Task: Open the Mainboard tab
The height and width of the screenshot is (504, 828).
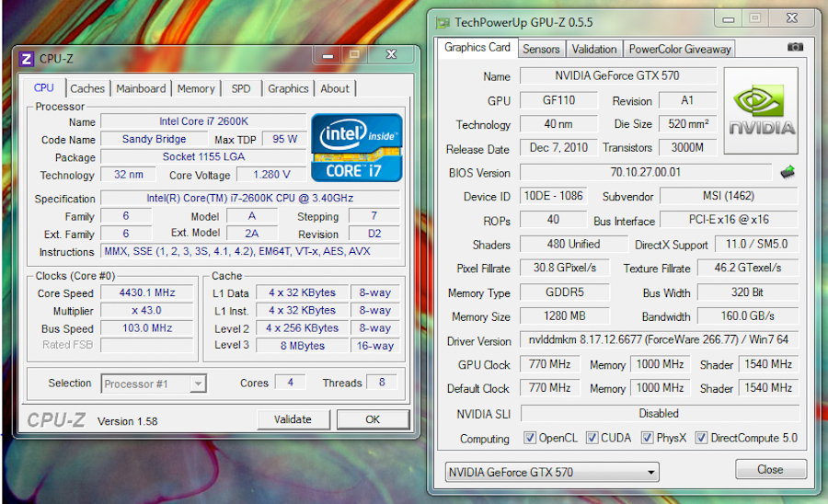Action: 141,88
